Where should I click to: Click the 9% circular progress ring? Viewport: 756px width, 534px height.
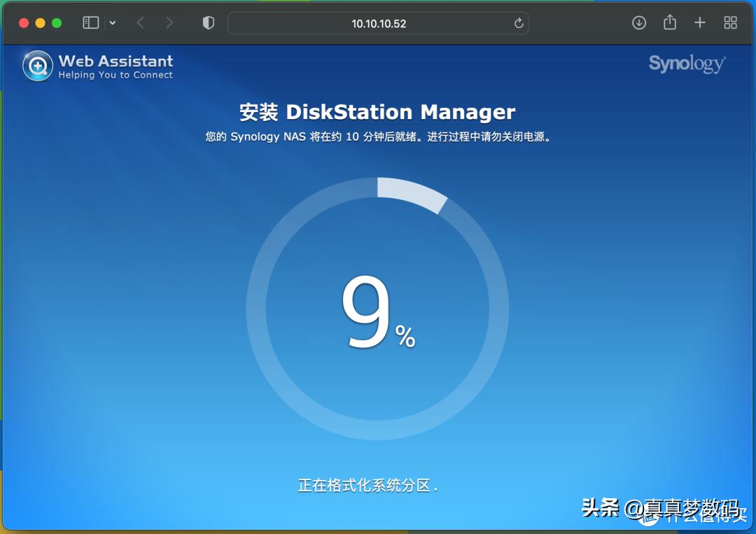point(378,315)
